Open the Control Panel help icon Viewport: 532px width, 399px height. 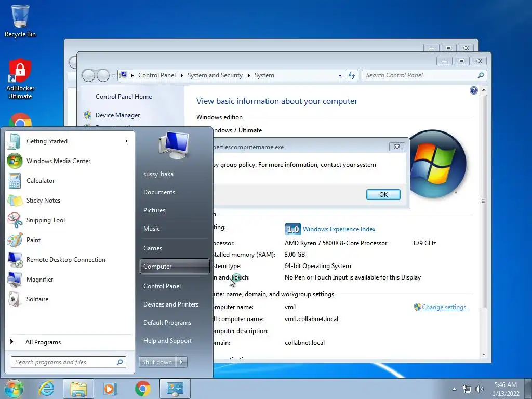(x=474, y=90)
